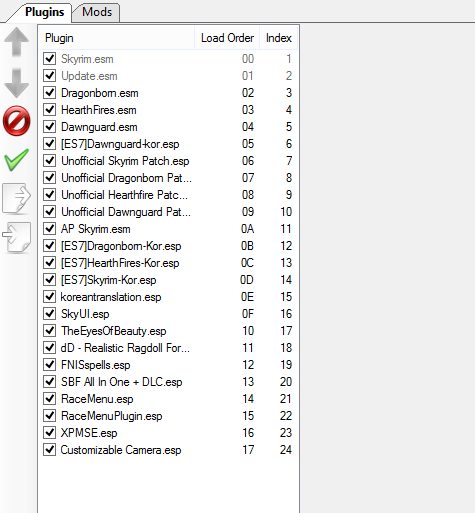Image resolution: width=475 pixels, height=513 pixels.
Task: Uncheck the Update.esm checkbox
Action: click(50, 76)
